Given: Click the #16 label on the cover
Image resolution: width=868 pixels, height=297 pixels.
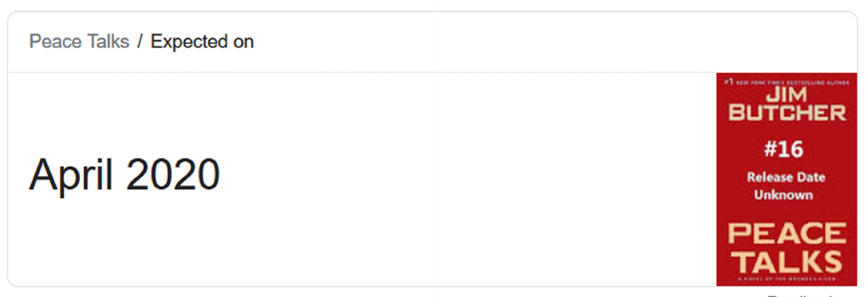Looking at the screenshot, I should point(784,149).
